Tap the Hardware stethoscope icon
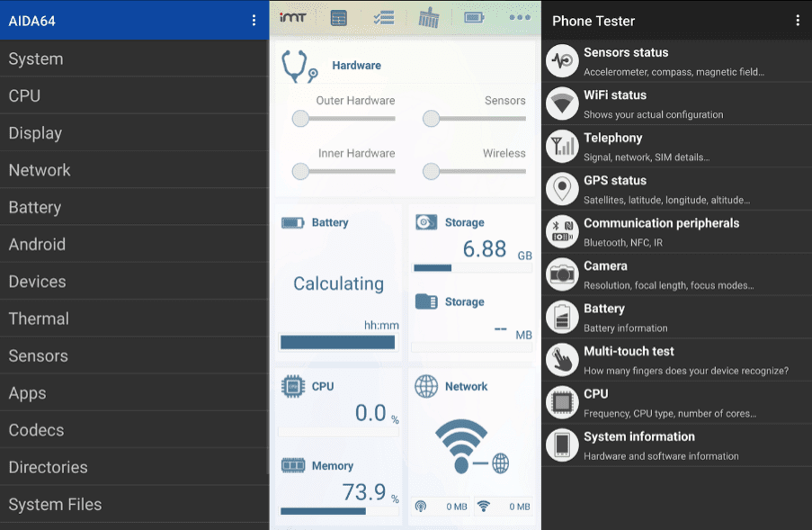This screenshot has width=812, height=530. click(x=299, y=67)
